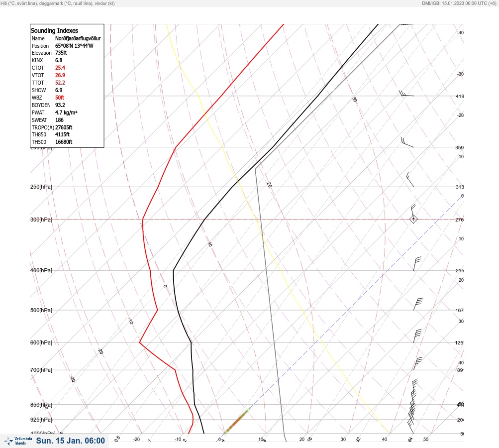Click the Elevation value 735ft
The height and width of the screenshot is (448, 499).
tap(61, 53)
